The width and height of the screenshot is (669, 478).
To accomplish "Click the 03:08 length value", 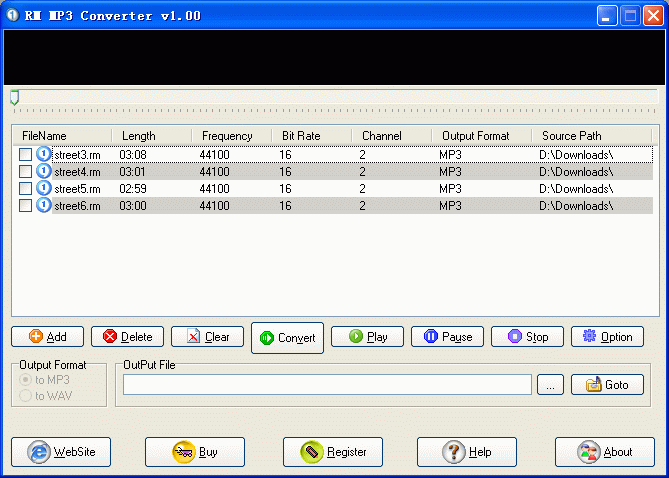I will [133, 154].
